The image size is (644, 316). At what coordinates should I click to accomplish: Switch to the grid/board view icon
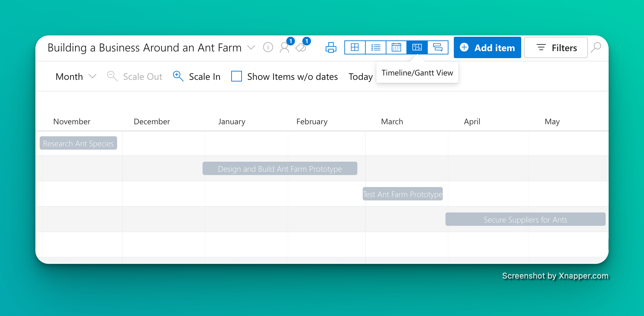click(355, 47)
